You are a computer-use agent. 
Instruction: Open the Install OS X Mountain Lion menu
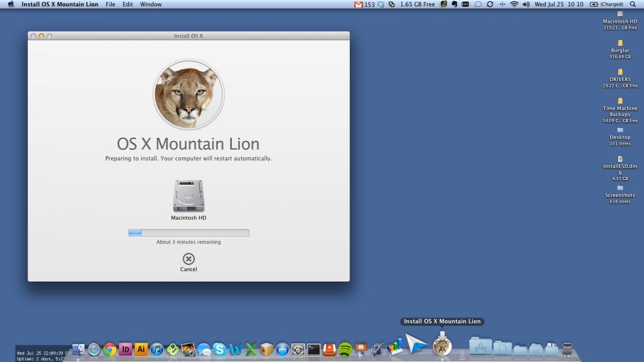coord(60,4)
